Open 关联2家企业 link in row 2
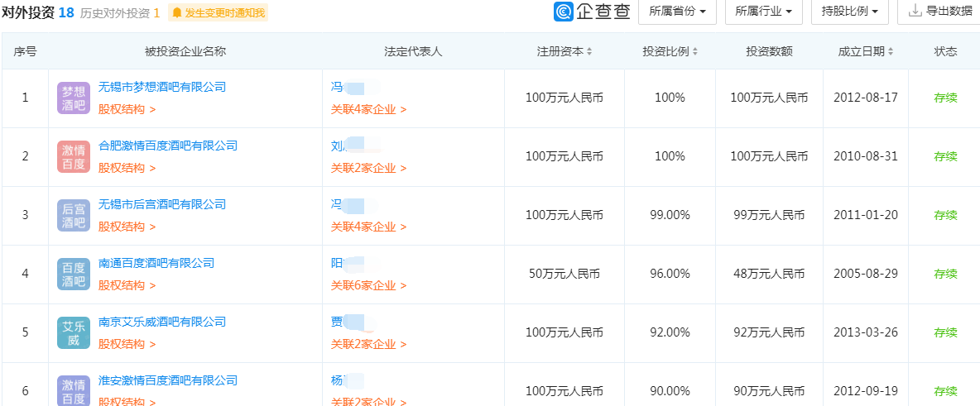Screen dimensions: 980x406 [x=368, y=168]
